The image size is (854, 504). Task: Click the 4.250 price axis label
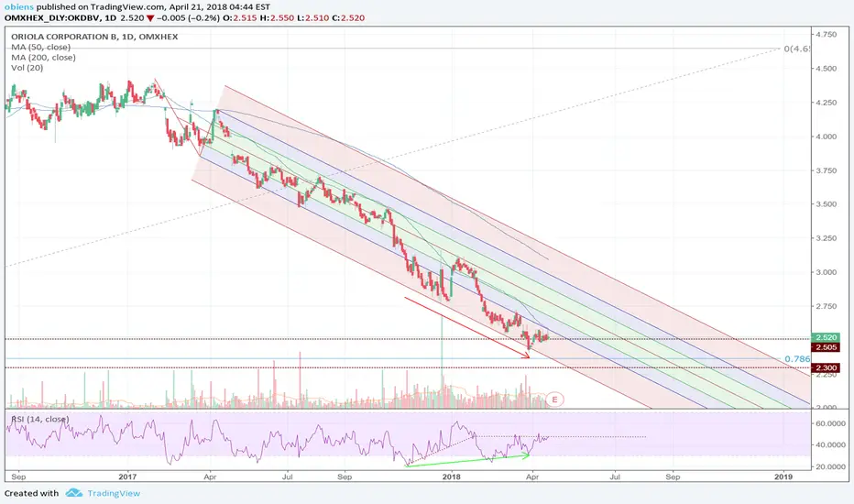[x=827, y=103]
